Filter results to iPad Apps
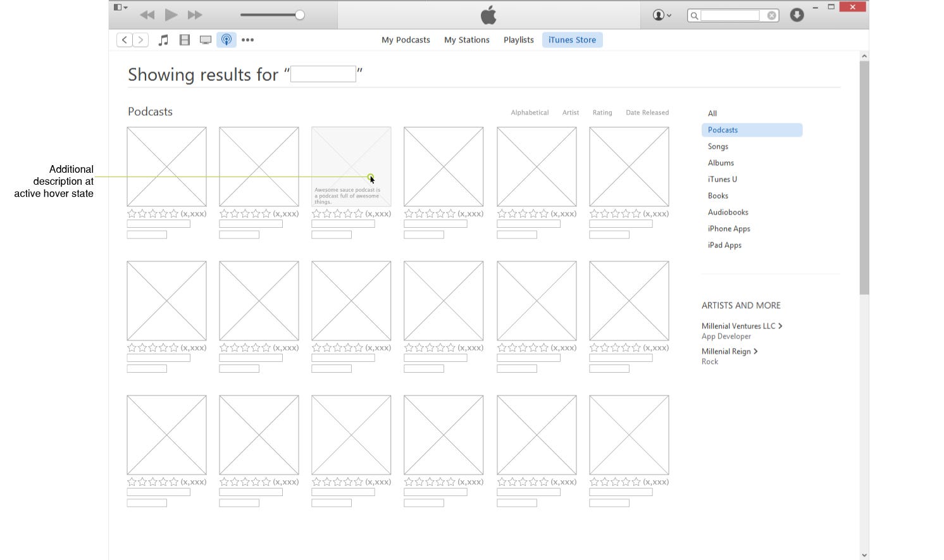 coord(724,245)
